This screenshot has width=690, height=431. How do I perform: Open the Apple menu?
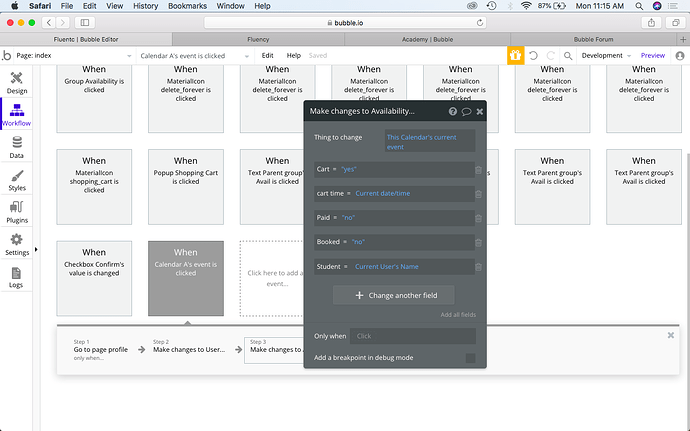tap(15, 6)
